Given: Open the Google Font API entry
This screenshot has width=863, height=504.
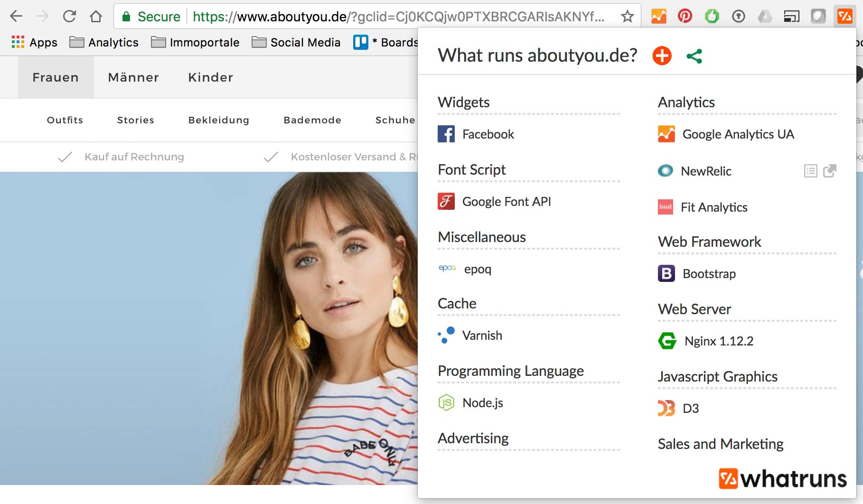Looking at the screenshot, I should (x=507, y=202).
